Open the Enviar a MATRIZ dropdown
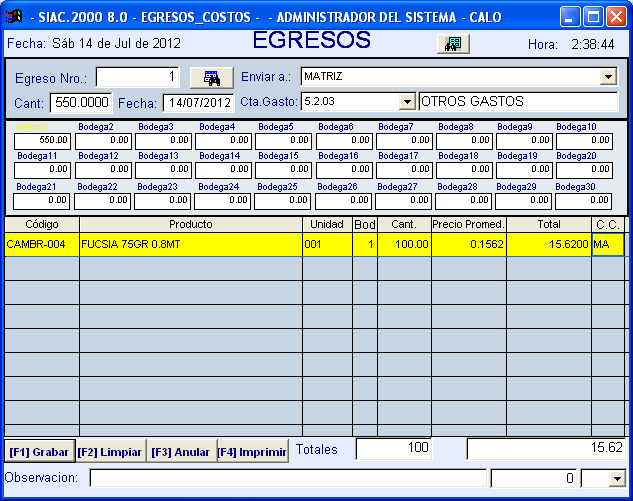Image resolution: width=633 pixels, height=501 pixels. (608, 77)
